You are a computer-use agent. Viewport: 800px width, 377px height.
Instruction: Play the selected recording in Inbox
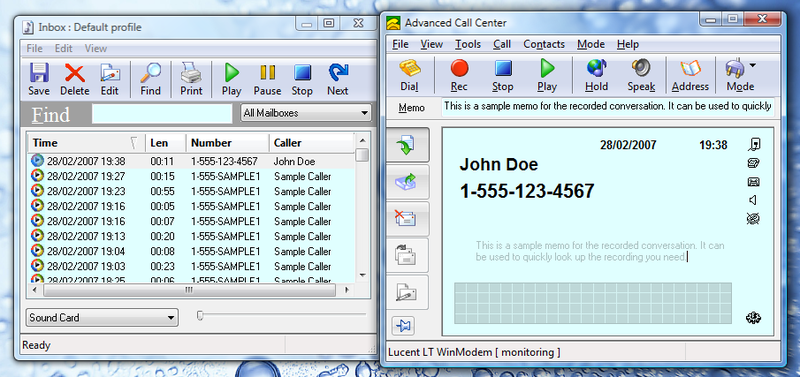click(232, 79)
